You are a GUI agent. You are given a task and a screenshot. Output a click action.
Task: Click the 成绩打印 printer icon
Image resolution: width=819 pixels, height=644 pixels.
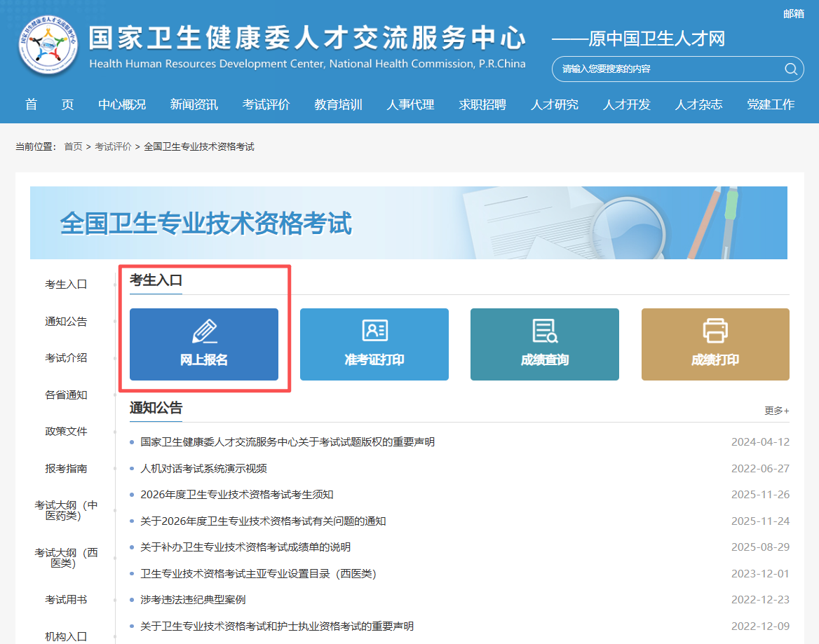point(715,331)
